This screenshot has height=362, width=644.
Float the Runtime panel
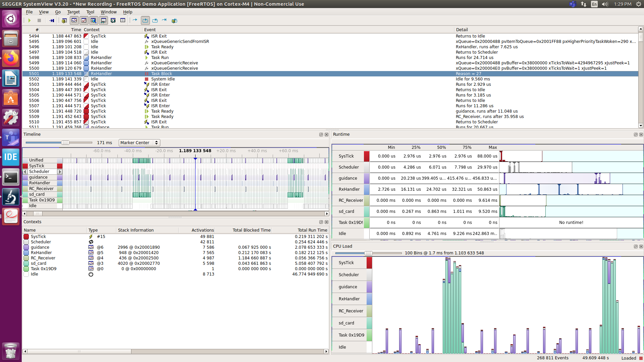tap(636, 134)
